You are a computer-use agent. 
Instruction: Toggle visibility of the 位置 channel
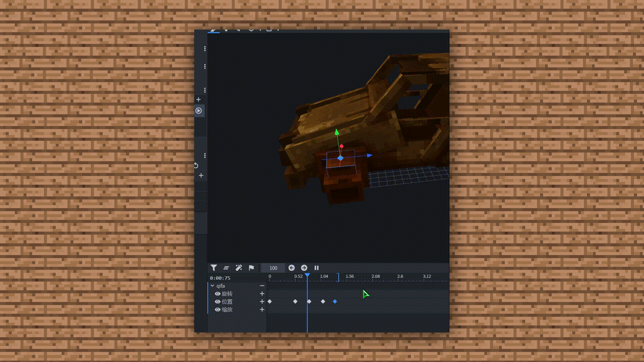tap(218, 302)
